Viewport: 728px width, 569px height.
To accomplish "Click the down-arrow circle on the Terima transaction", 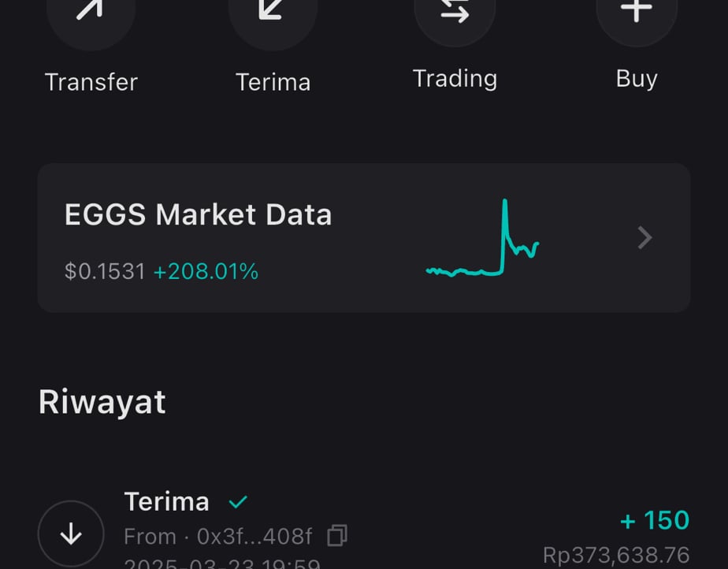I will click(x=71, y=534).
